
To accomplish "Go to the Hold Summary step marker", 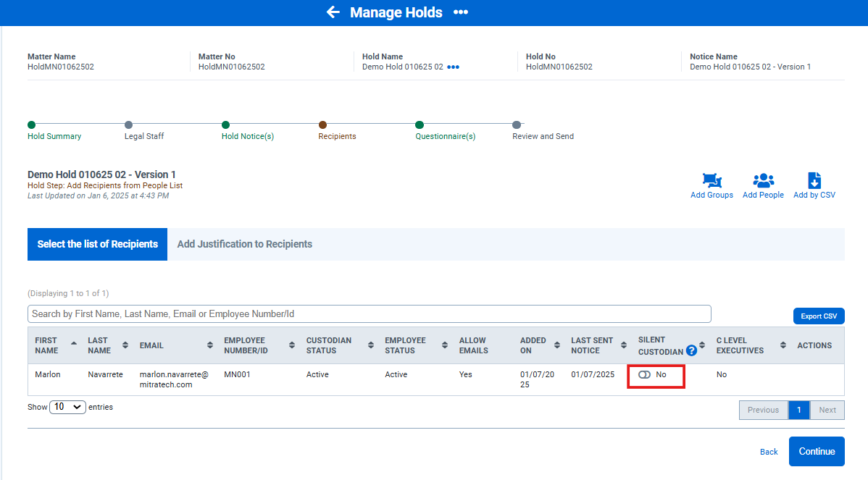I will (31, 125).
